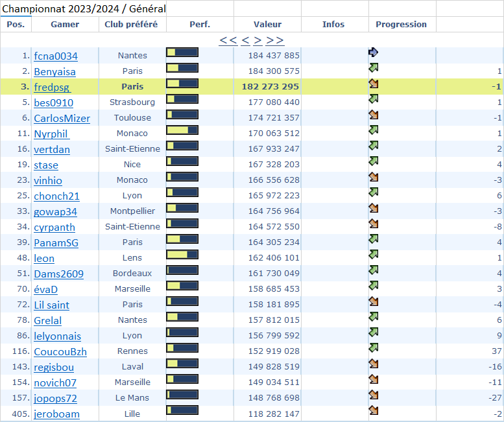The height and width of the screenshot is (422, 504).
Task: Click orange down arrow in cyrpanth row
Action: point(373,224)
